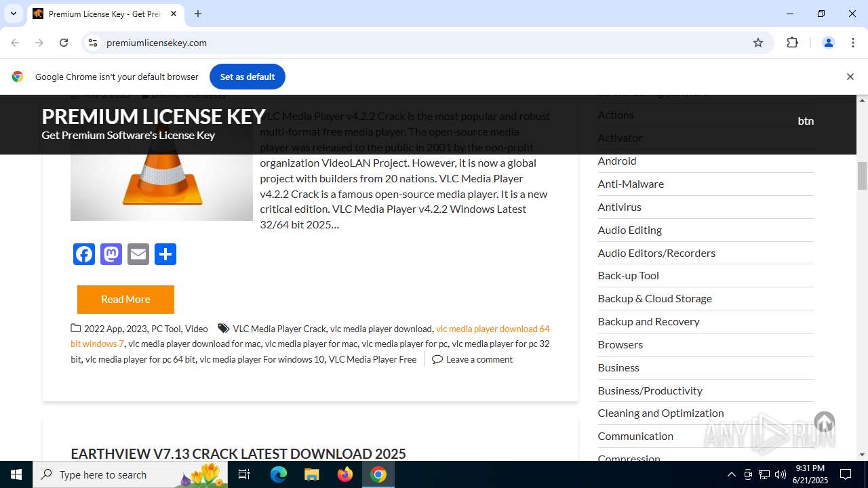Screen dimensions: 868x488
Task: Bookmark this page with star icon
Action: pos(758,43)
